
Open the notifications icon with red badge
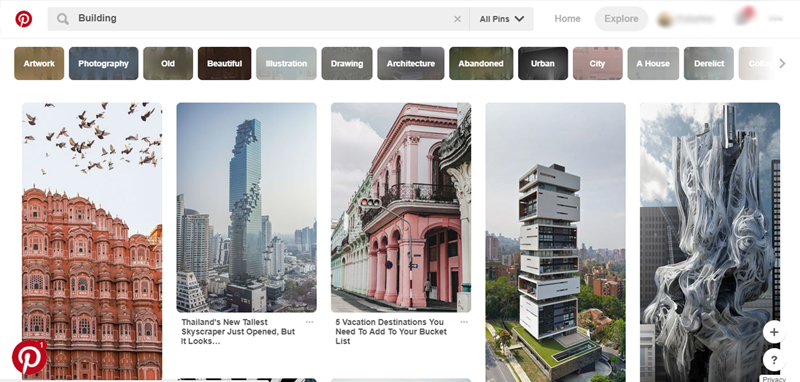click(x=743, y=17)
